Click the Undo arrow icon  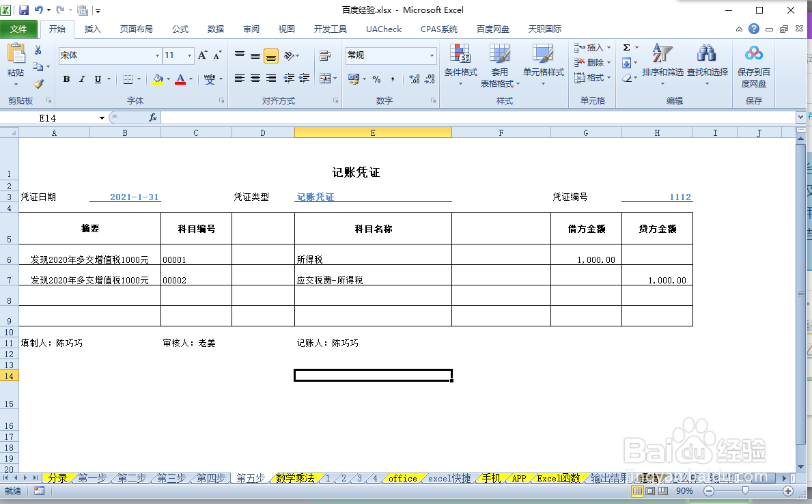(x=39, y=10)
